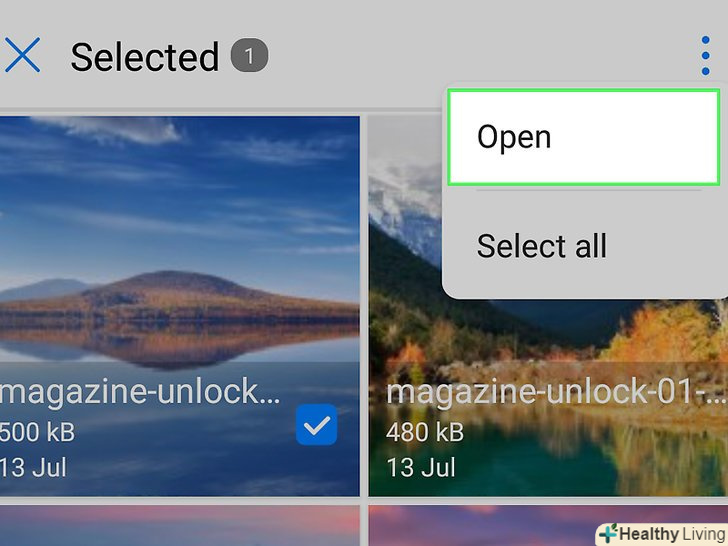Tap the magazine-unlock-01 file name

click(556, 392)
